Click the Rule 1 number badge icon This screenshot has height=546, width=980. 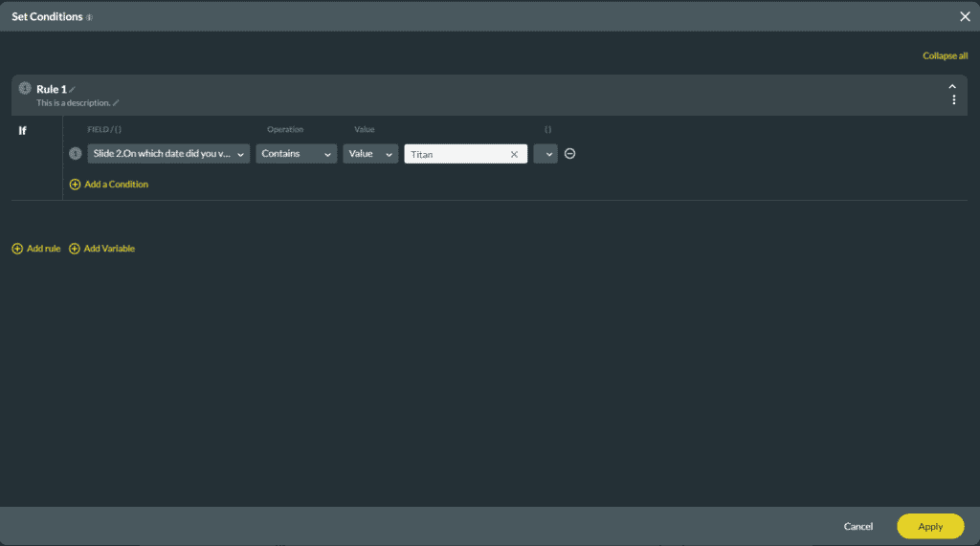25,89
